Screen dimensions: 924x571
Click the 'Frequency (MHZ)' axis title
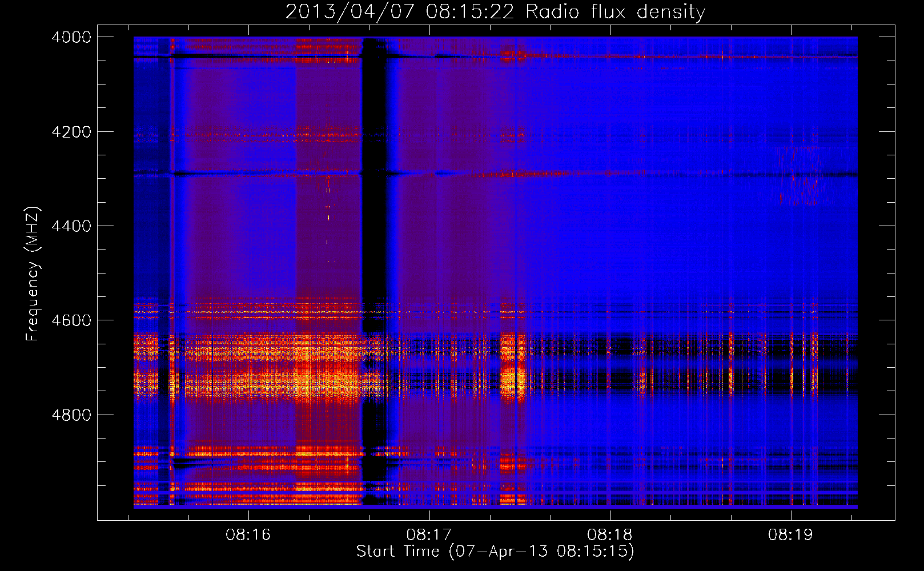pos(33,274)
